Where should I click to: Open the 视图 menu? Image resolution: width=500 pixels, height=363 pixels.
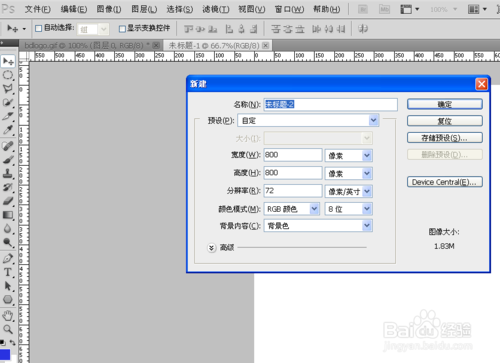coord(252,9)
